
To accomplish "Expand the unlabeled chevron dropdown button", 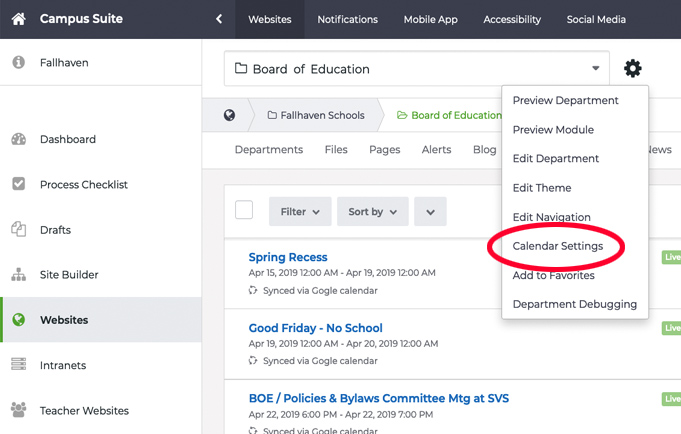I will [430, 212].
